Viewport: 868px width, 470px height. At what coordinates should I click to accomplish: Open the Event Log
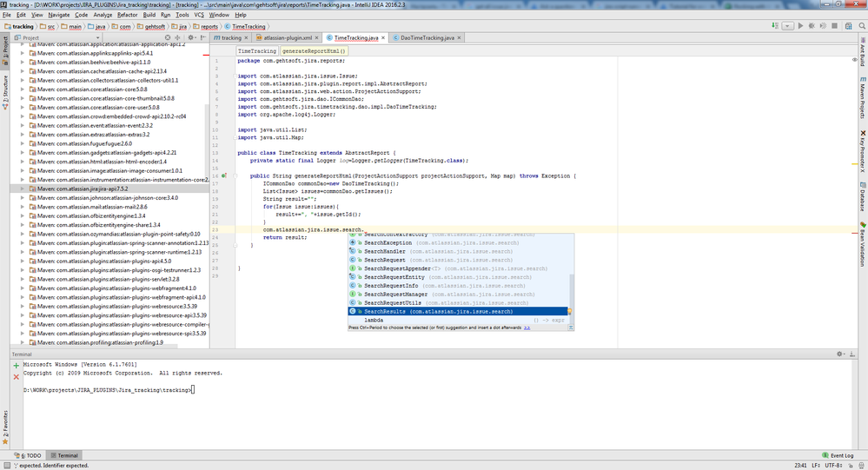point(838,455)
